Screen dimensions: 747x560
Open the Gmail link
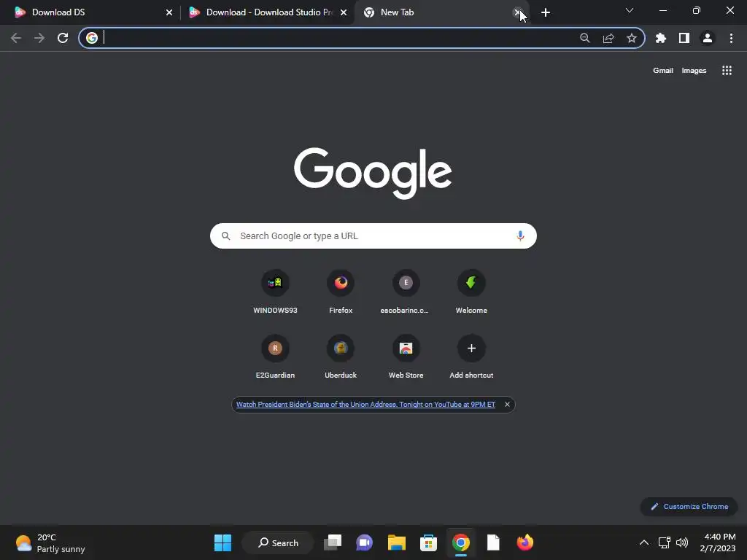pyautogui.click(x=662, y=71)
